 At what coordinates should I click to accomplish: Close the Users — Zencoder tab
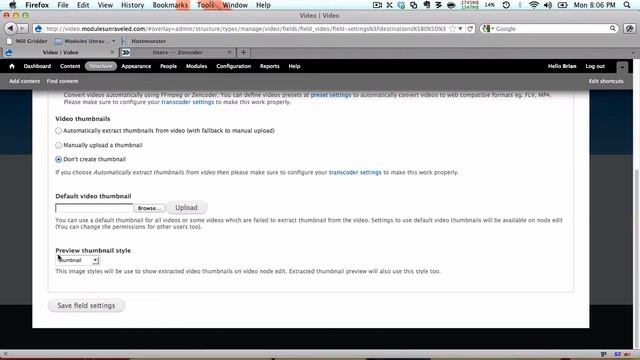[229, 52]
